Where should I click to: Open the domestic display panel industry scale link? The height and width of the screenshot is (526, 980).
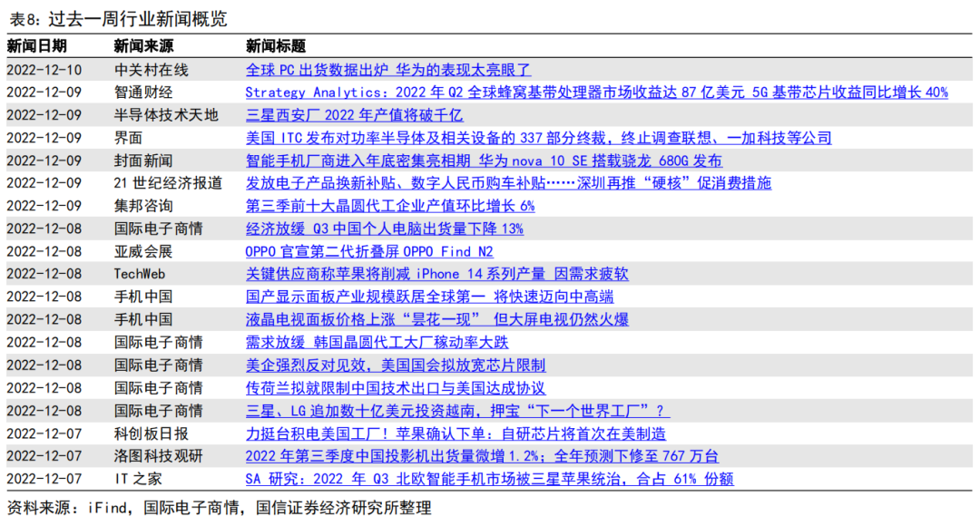(429, 297)
